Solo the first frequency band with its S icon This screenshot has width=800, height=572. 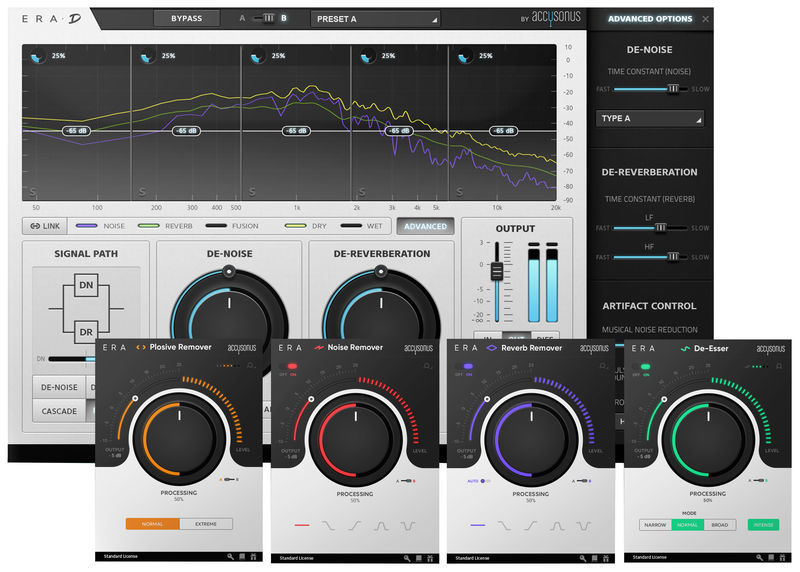(x=33, y=192)
